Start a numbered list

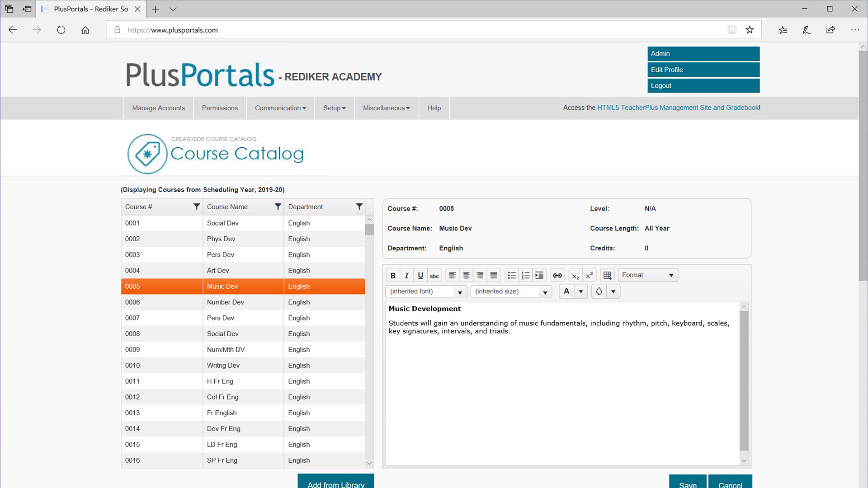coord(525,275)
